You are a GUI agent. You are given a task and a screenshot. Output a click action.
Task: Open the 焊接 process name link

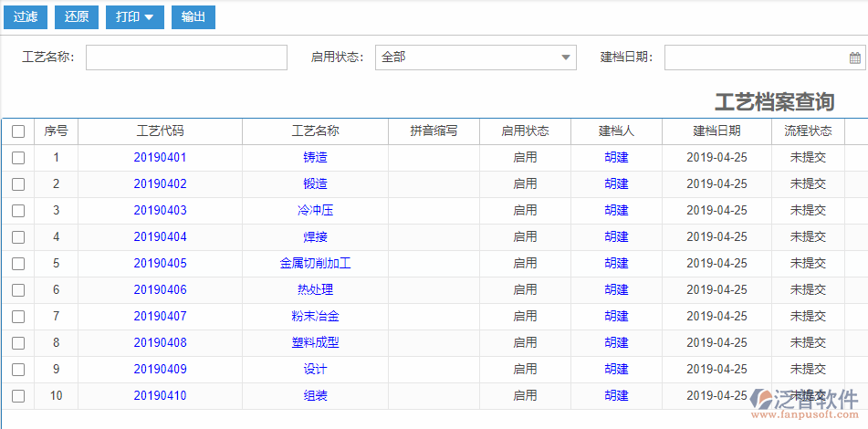pyautogui.click(x=316, y=237)
